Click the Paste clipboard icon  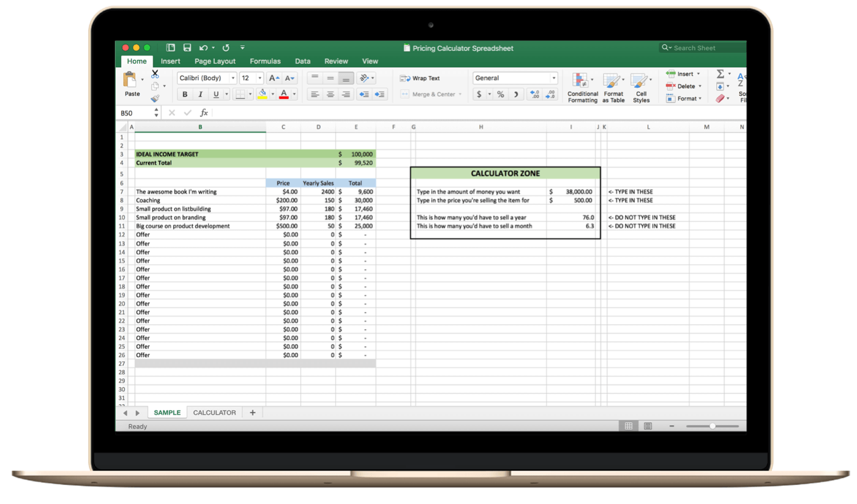[130, 80]
